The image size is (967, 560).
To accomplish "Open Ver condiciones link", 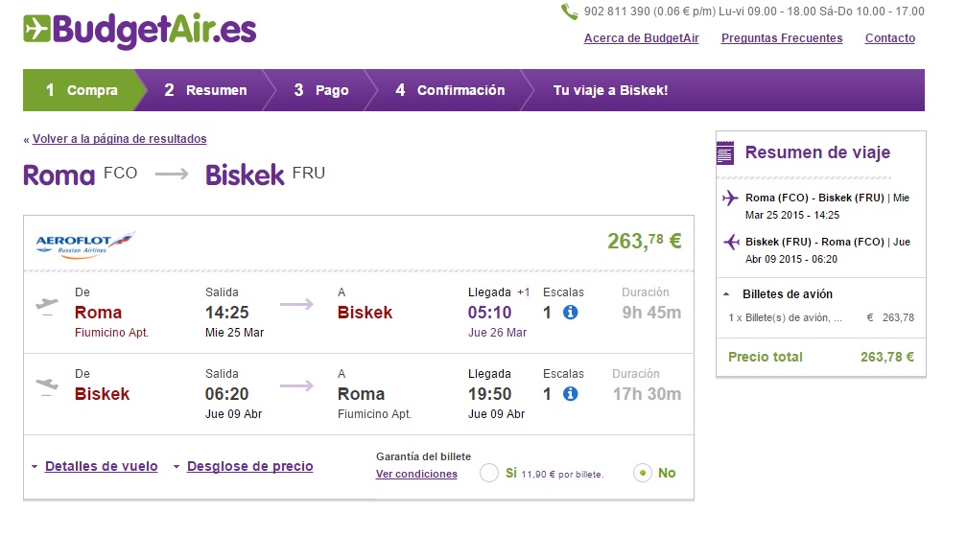I will tap(417, 474).
